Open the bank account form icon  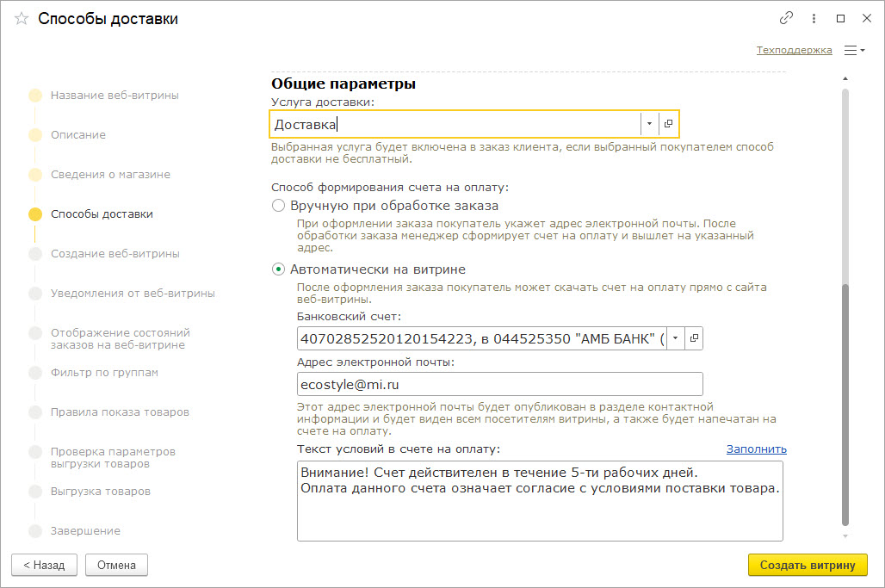click(x=695, y=338)
